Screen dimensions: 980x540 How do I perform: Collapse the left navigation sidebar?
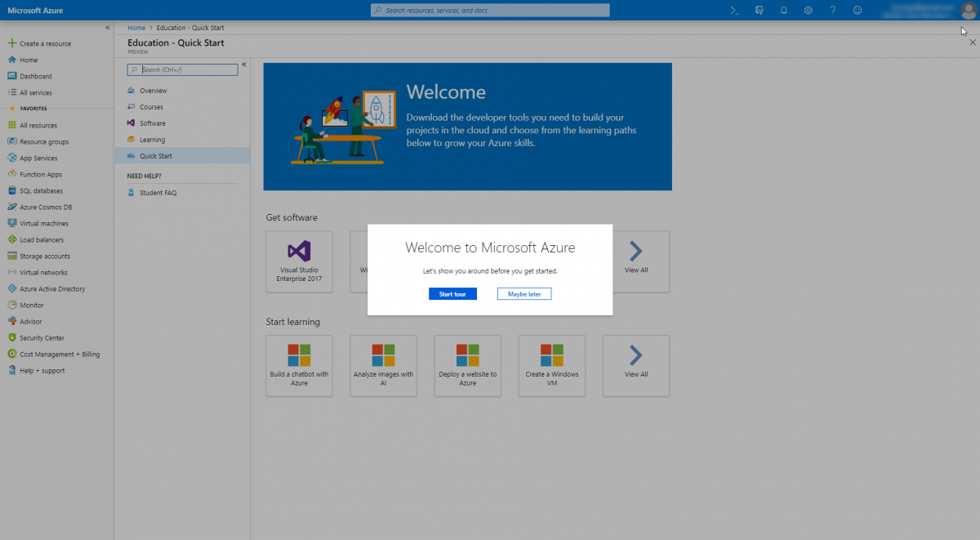coord(108,28)
